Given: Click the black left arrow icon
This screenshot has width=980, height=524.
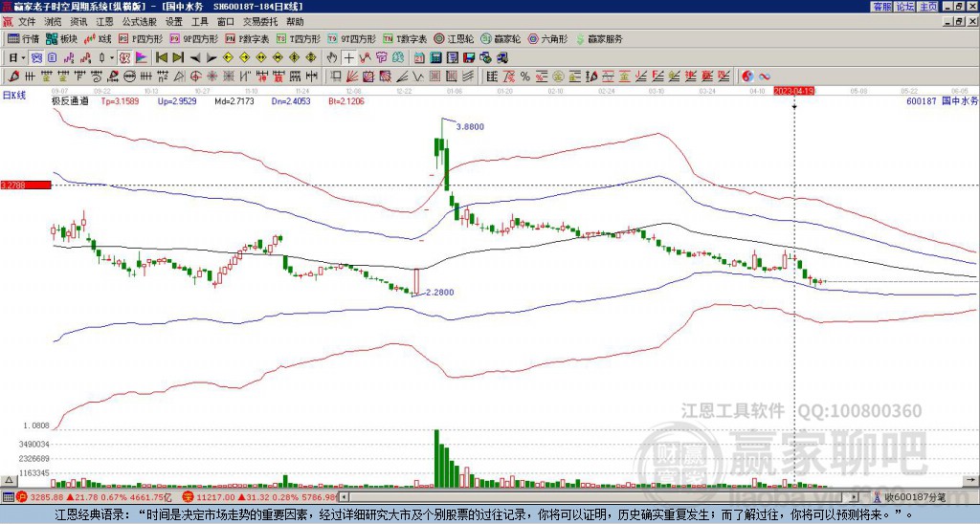Looking at the screenshot, I should 195,58.
